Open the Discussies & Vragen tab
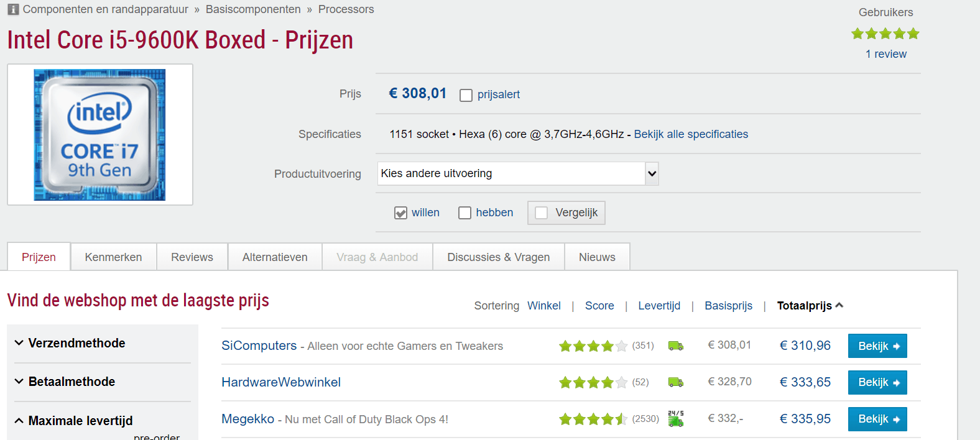Screen dimensions: 980x440 pos(499,257)
